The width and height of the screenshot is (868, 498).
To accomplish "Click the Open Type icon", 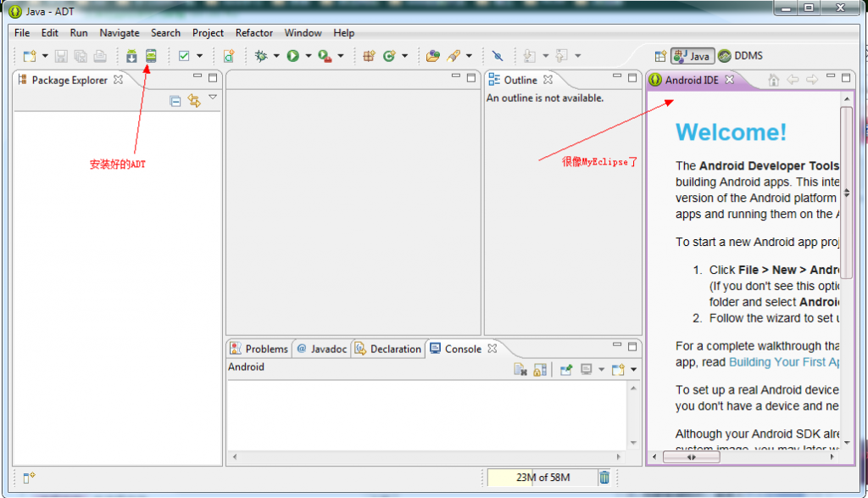I will pyautogui.click(x=433, y=56).
